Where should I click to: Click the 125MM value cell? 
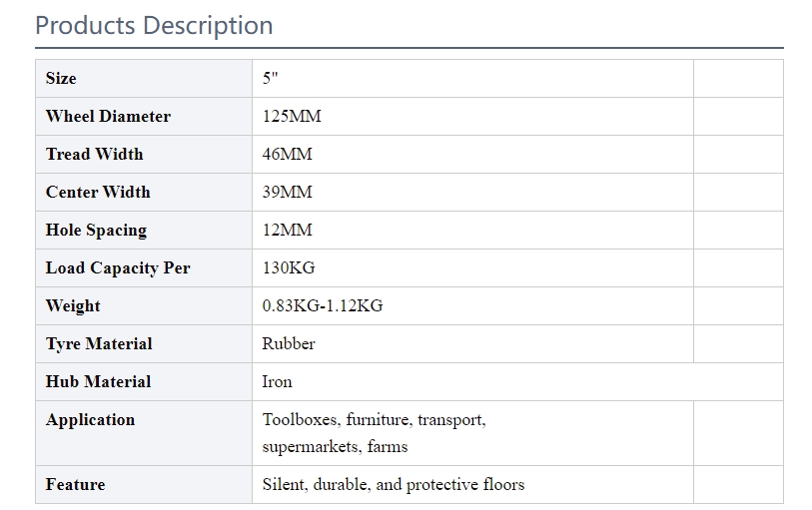point(472,117)
